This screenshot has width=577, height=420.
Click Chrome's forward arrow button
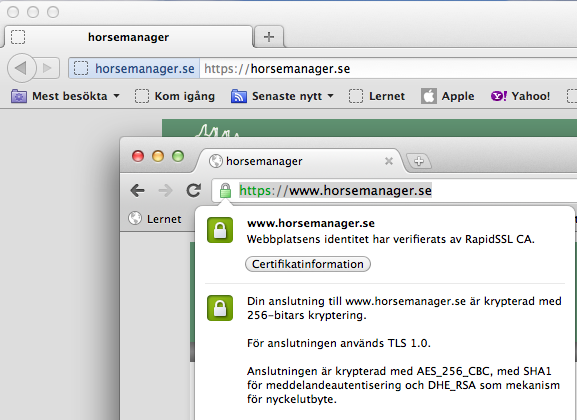point(165,190)
